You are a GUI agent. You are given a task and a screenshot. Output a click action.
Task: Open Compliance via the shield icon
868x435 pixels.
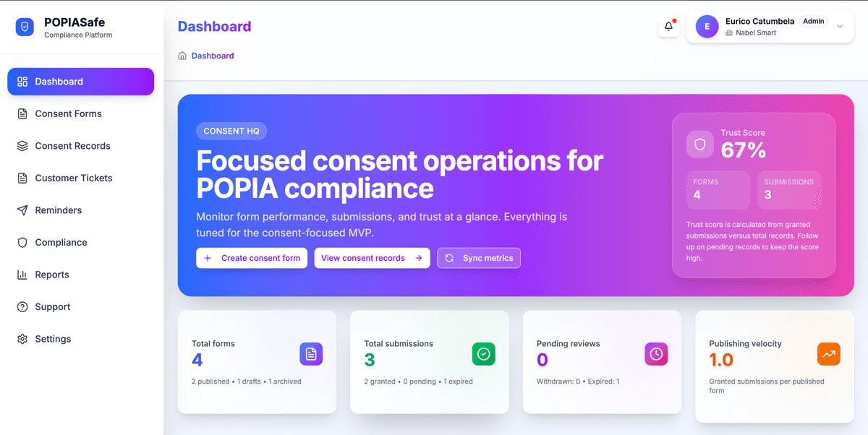pyautogui.click(x=22, y=242)
